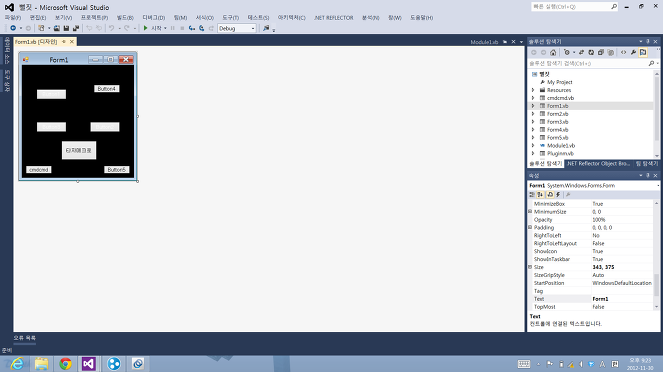This screenshot has width=663, height=372.
Task: Toggle auto-hide pin of Properties panel
Action: pyautogui.click(x=648, y=175)
